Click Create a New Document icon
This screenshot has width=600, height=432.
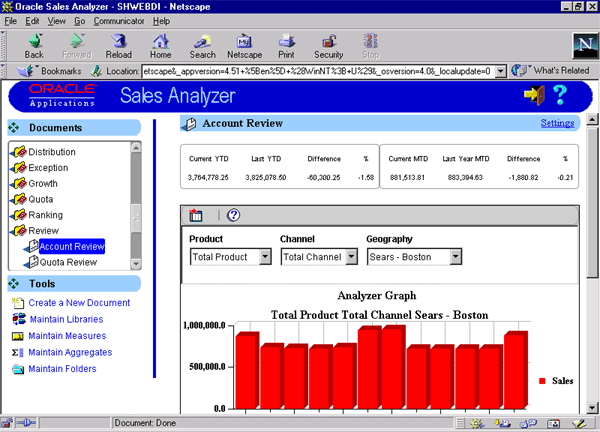(17, 303)
